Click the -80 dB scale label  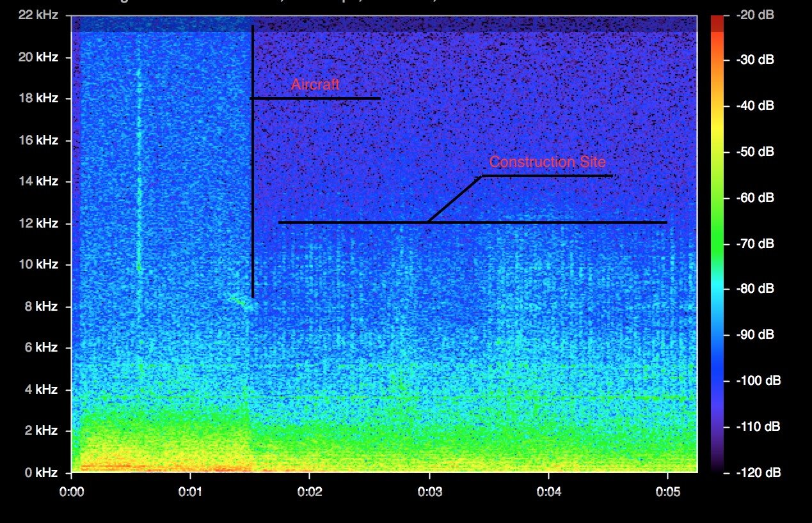pyautogui.click(x=756, y=289)
